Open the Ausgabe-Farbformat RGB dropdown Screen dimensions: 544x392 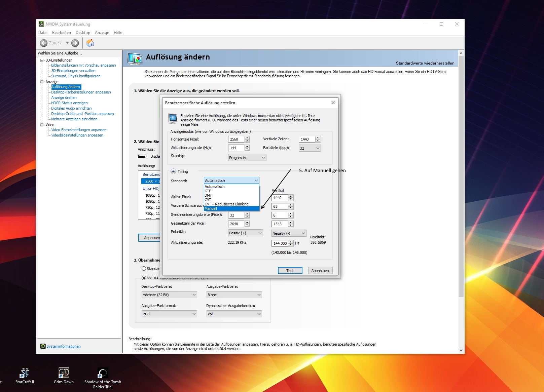coord(169,314)
